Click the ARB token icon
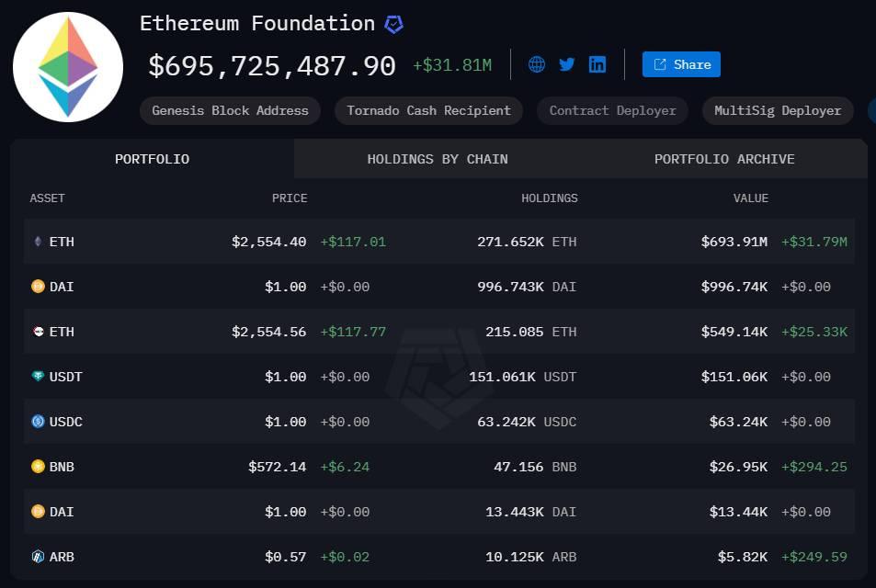Screen dimensions: 876x588 pos(38,556)
